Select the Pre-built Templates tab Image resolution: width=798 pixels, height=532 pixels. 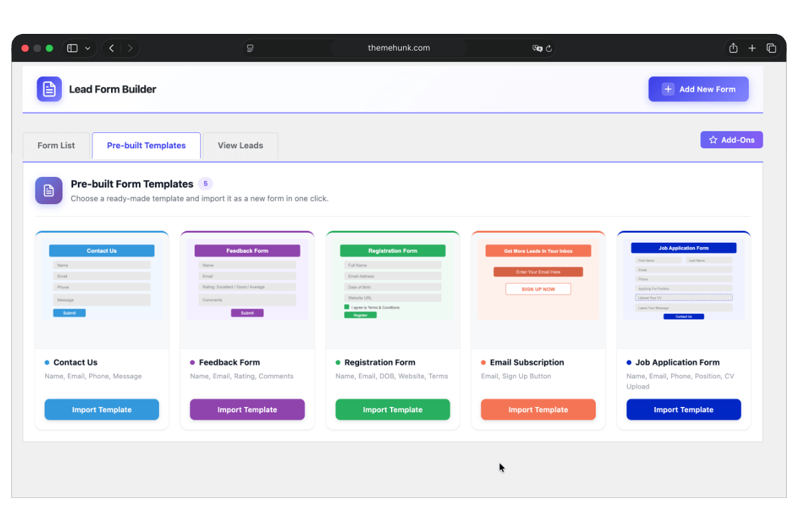[146, 146]
